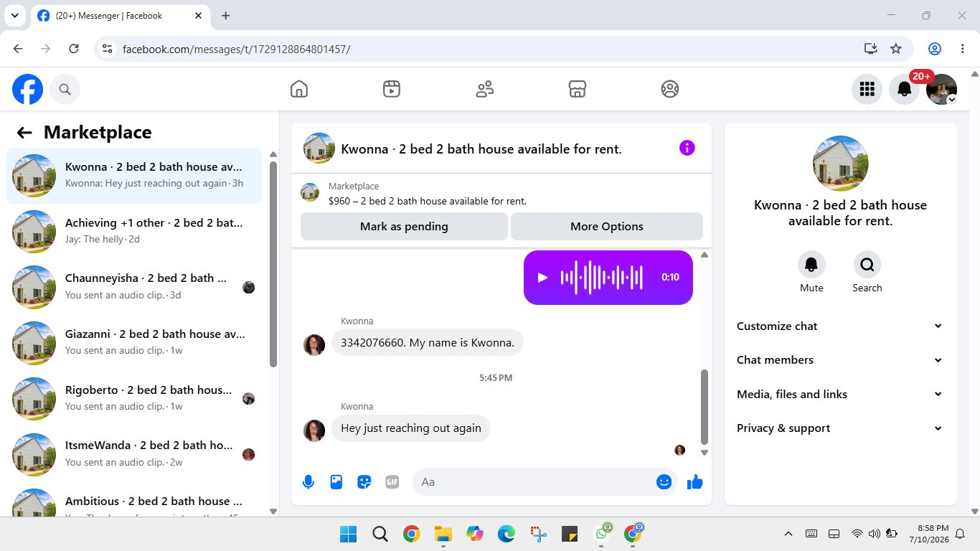This screenshot has width=980, height=551.
Task: Search in conversation using the magnifier icon
Action: tap(867, 265)
